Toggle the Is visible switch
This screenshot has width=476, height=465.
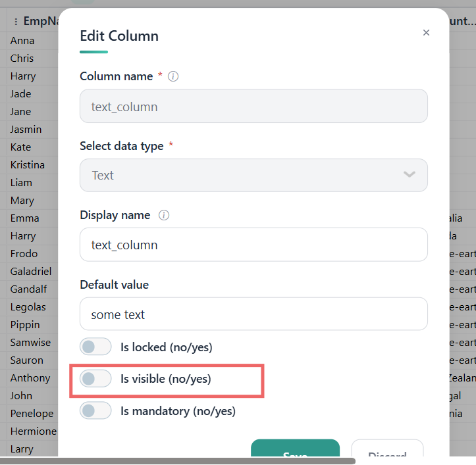click(95, 379)
